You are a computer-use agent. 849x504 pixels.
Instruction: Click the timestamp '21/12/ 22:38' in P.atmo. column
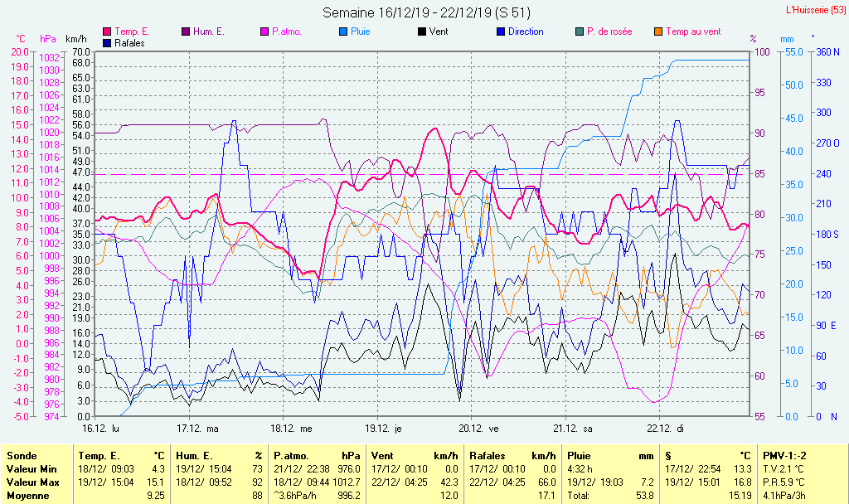pyautogui.click(x=303, y=469)
